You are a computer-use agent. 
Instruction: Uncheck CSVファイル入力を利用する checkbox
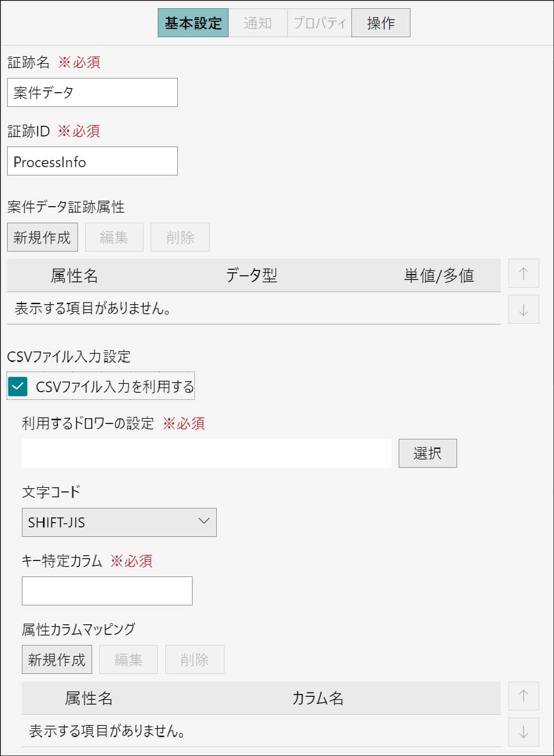click(x=18, y=387)
